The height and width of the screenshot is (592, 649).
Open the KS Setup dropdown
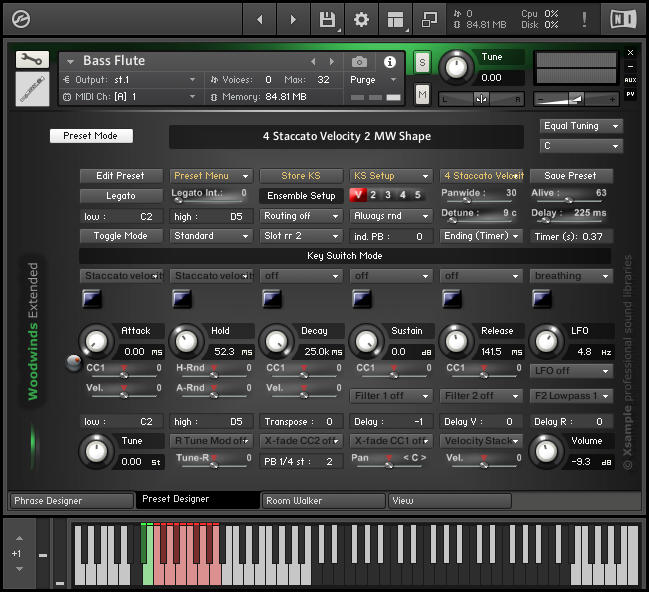pos(391,176)
